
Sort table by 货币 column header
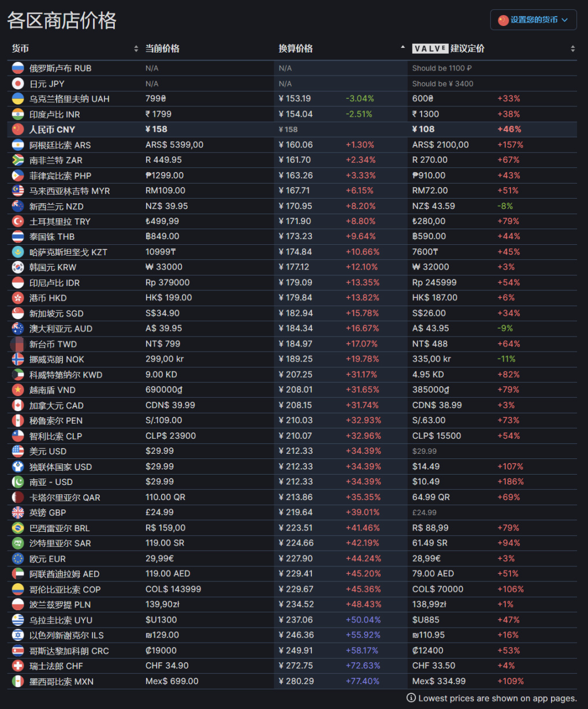coord(21,48)
